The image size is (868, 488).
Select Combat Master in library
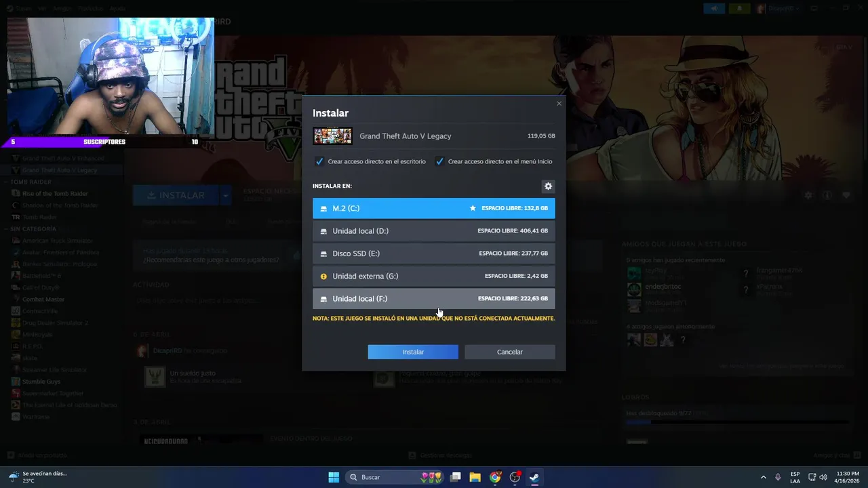click(43, 300)
